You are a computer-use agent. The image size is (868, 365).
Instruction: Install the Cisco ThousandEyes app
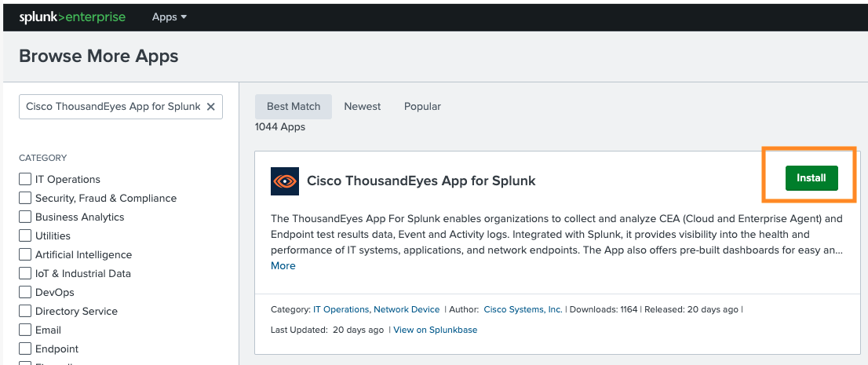click(811, 178)
